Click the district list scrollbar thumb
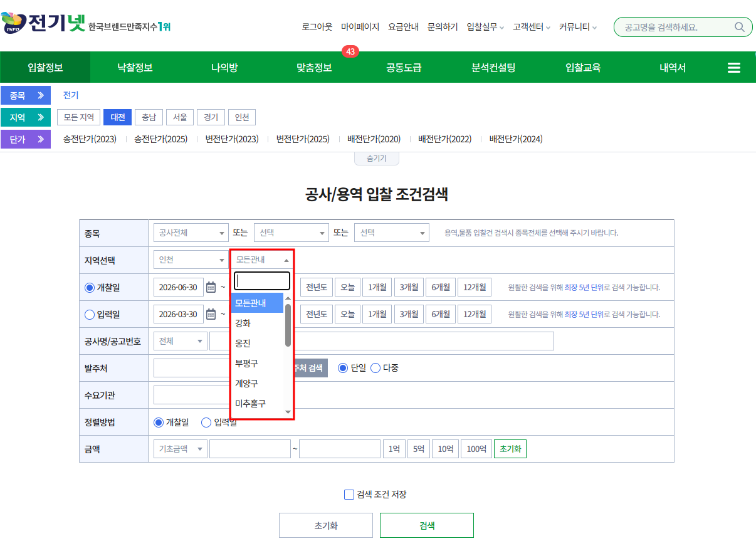This screenshot has height=546, width=756. tap(288, 325)
